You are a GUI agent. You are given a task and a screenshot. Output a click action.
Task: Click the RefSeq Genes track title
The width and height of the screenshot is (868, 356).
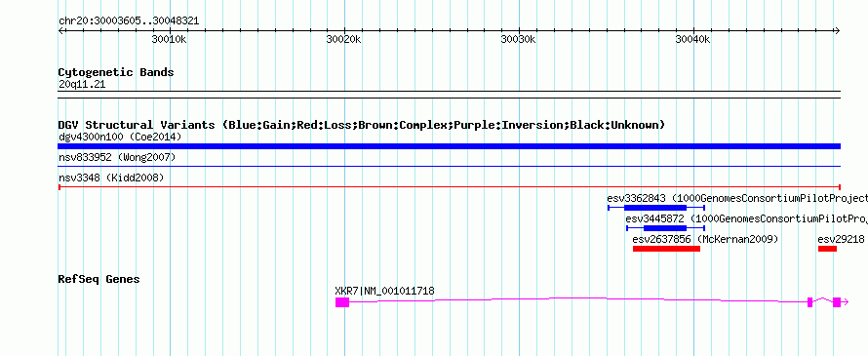(99, 279)
